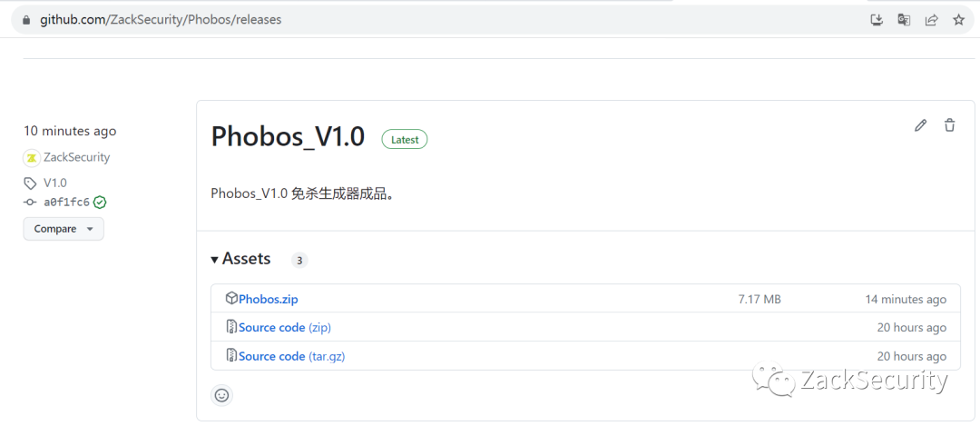Download Phobos.zip

point(268,300)
